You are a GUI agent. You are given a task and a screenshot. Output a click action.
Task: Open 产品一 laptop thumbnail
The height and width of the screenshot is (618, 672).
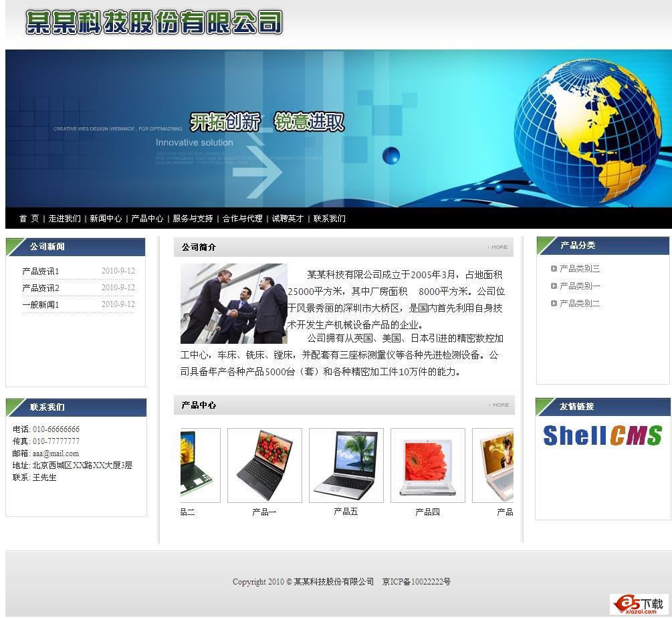point(264,466)
